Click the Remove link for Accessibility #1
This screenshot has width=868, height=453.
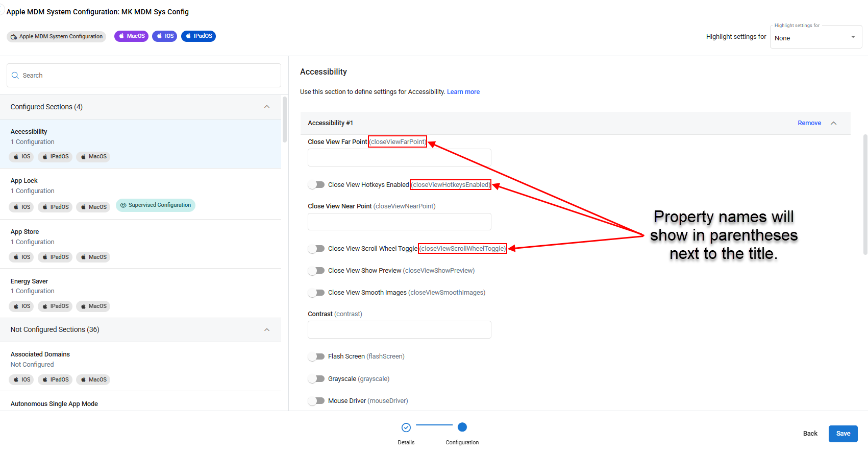809,123
